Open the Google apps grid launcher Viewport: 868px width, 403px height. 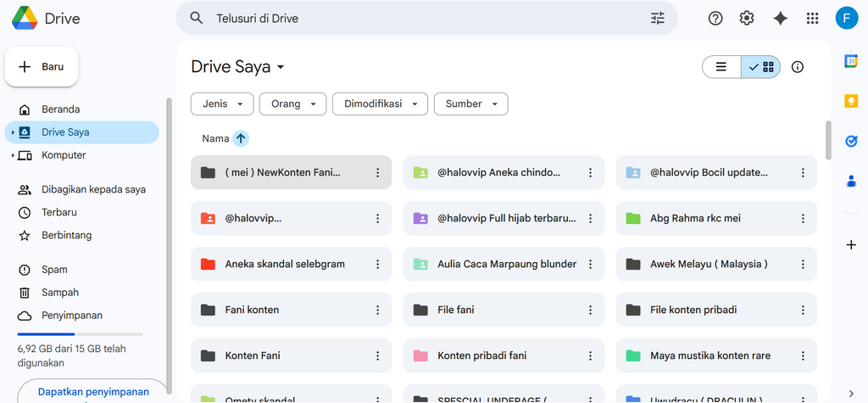click(x=812, y=18)
